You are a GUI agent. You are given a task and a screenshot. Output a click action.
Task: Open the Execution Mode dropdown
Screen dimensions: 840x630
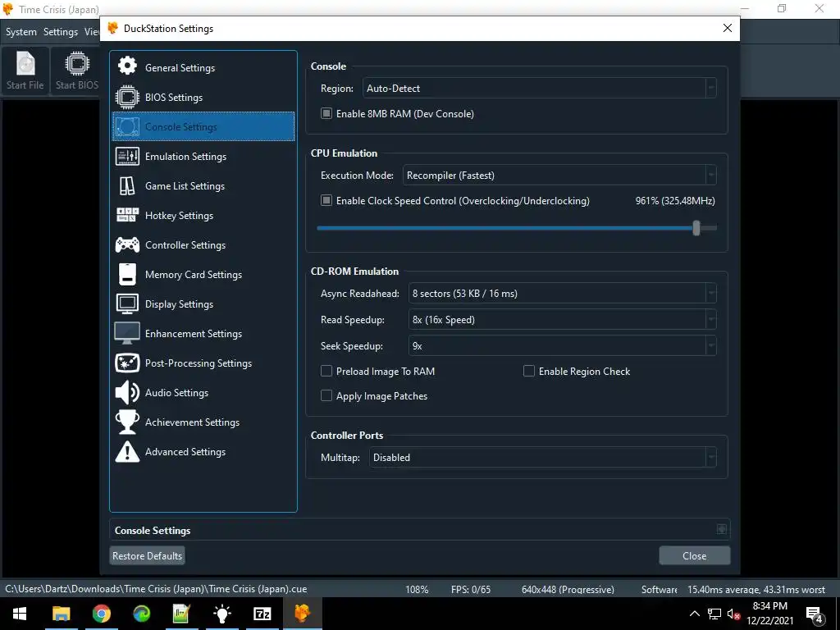point(559,176)
